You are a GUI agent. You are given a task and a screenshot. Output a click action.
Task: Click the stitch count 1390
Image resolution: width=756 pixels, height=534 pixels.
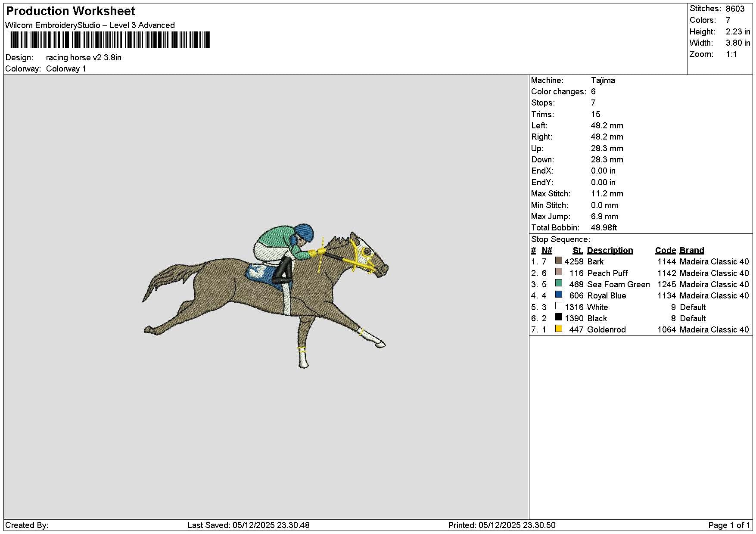coord(574,318)
